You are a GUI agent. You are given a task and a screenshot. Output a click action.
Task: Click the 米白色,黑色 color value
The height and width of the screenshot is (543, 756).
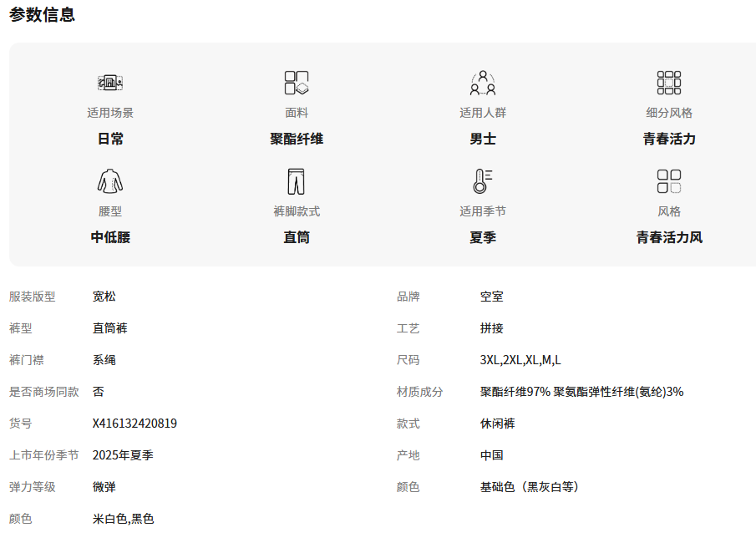(123, 519)
